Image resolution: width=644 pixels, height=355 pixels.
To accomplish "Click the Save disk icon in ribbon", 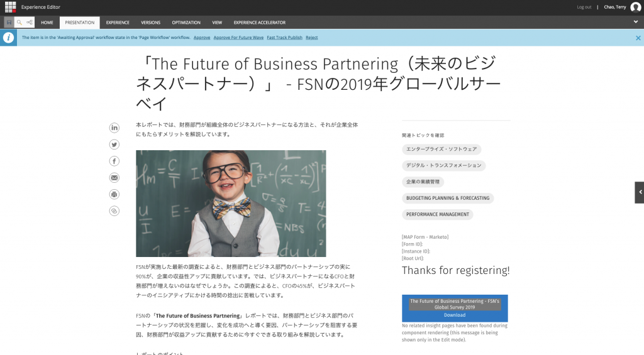I will [9, 23].
